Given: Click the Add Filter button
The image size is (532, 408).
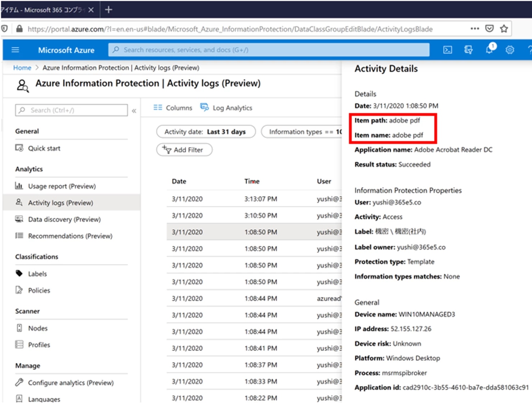Looking at the screenshot, I should pos(184,149).
